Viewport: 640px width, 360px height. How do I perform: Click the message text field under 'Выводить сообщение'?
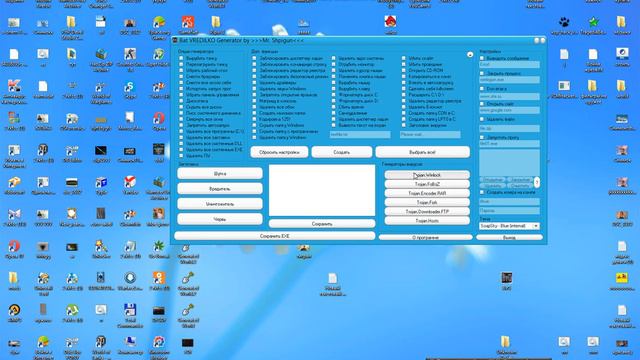[x=509, y=64]
